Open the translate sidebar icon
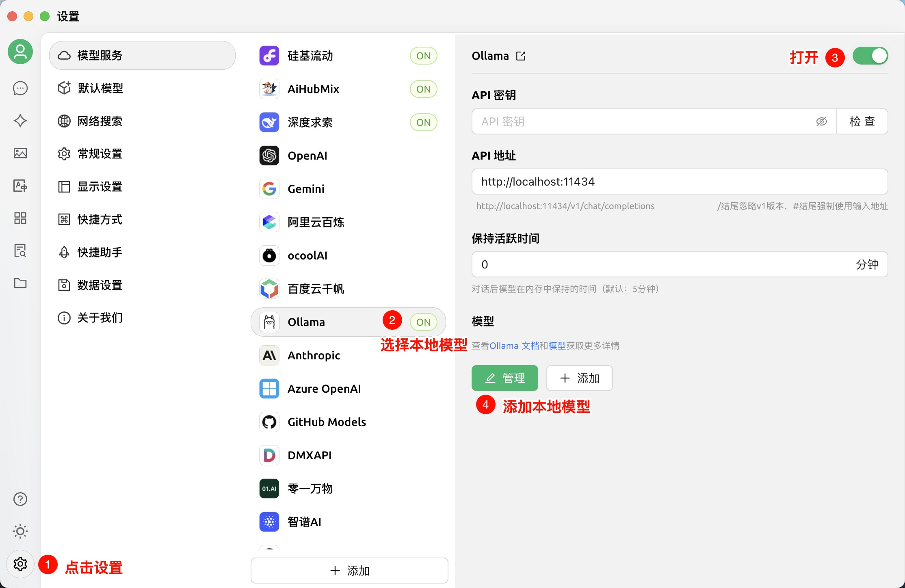905x588 pixels. pos(20,186)
